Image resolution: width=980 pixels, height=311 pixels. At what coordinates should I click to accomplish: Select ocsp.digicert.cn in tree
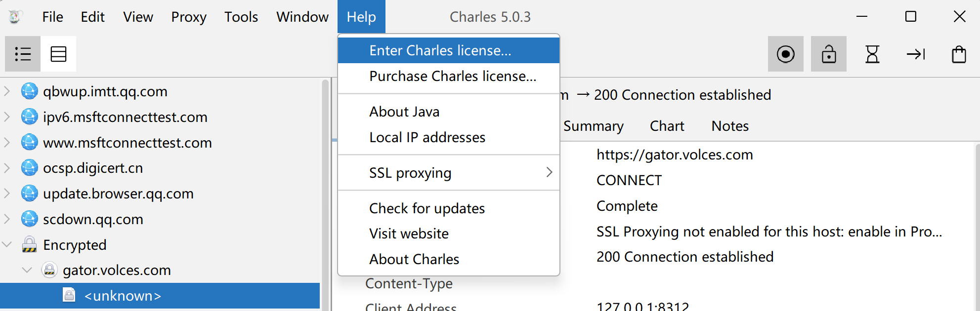(93, 168)
